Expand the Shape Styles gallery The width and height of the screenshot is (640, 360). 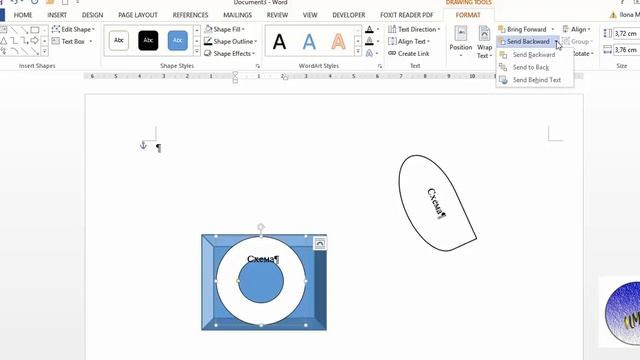(197, 52)
